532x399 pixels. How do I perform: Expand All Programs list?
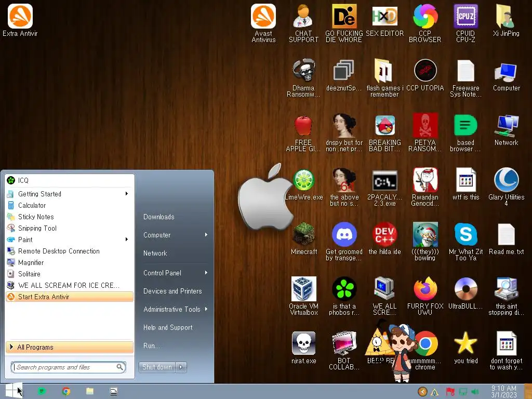pos(70,347)
